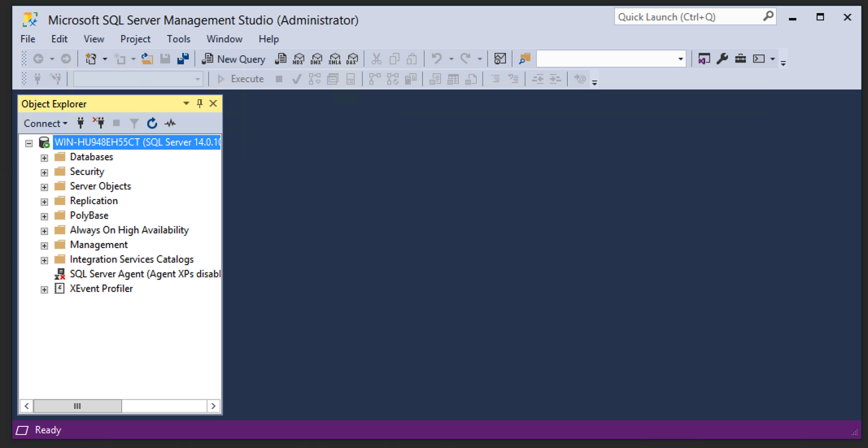
Task: Open the Find combo box dropdown arrow
Action: coord(681,59)
